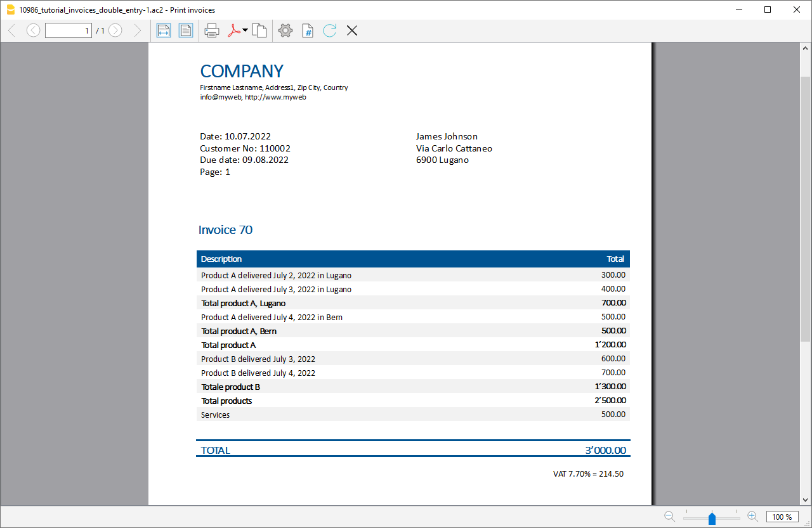Screen dimensions: 812x528
Task: Export the invoice with the PDF icon
Action: (233, 30)
